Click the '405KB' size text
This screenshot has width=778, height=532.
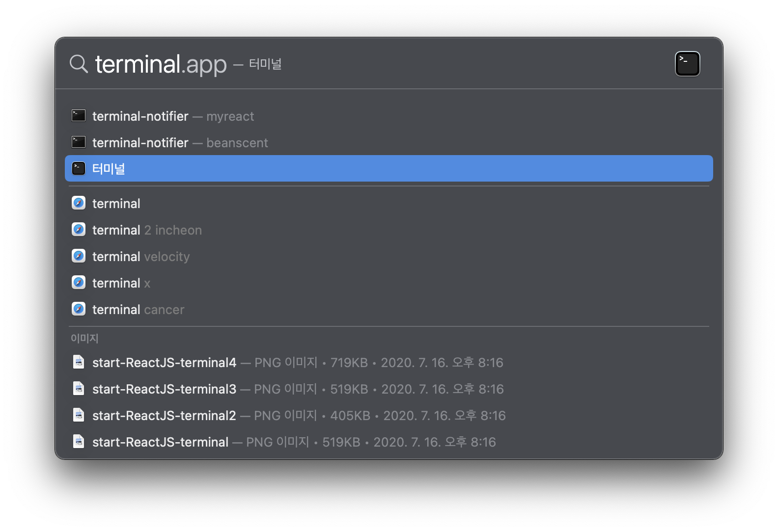pos(350,416)
